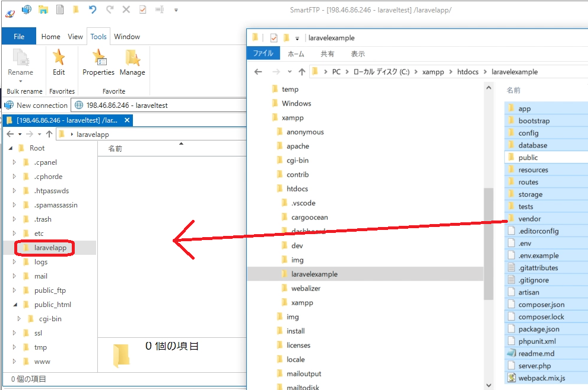Screen dimensions: 588x390
Task: Click the Undo arrow in quick access toolbar
Action: [x=93, y=9]
